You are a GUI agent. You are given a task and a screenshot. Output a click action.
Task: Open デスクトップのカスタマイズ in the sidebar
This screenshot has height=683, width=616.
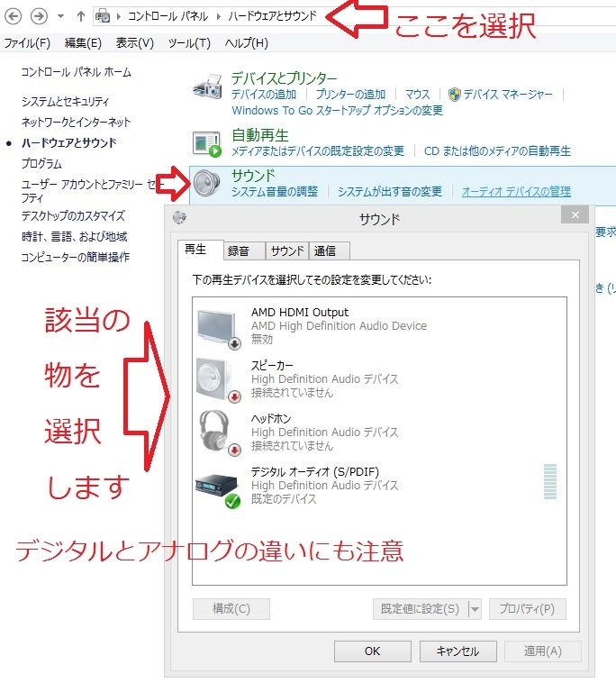pyautogui.click(x=73, y=215)
